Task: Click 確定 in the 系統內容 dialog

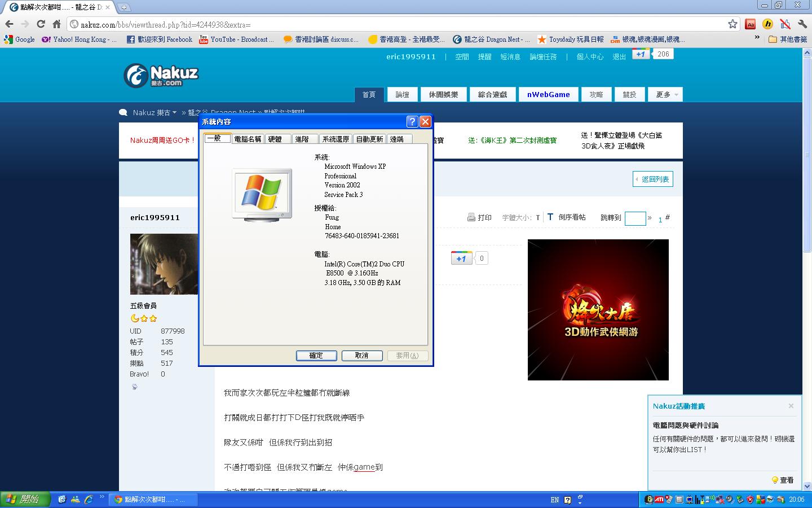Action: 316,356
